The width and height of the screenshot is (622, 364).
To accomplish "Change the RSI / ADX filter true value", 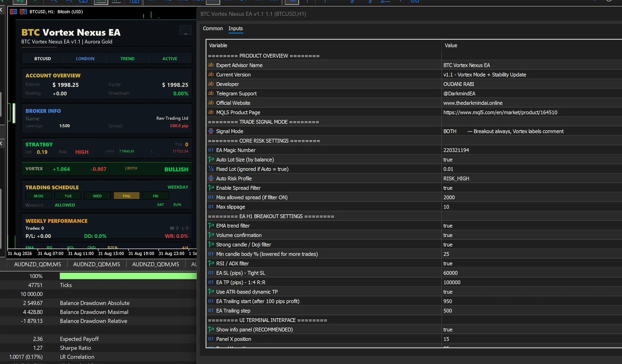I will (x=532, y=264).
